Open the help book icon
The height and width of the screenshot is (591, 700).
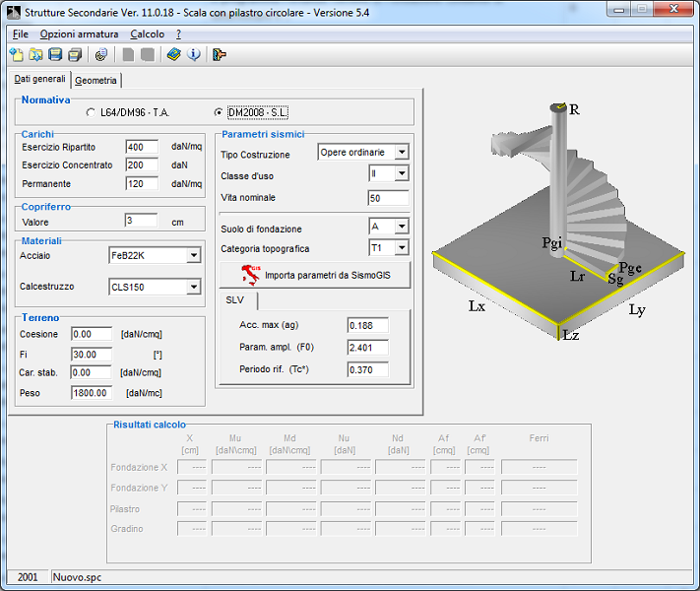174,54
